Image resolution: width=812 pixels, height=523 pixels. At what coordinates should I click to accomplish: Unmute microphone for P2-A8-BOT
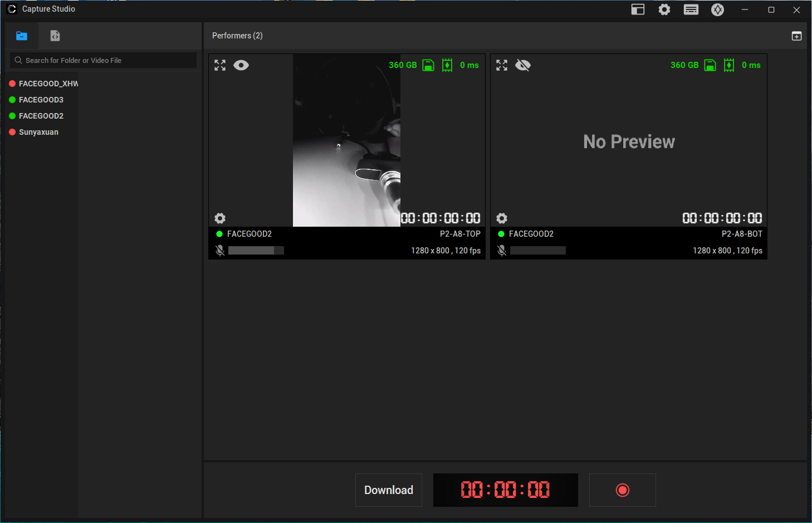click(x=502, y=251)
